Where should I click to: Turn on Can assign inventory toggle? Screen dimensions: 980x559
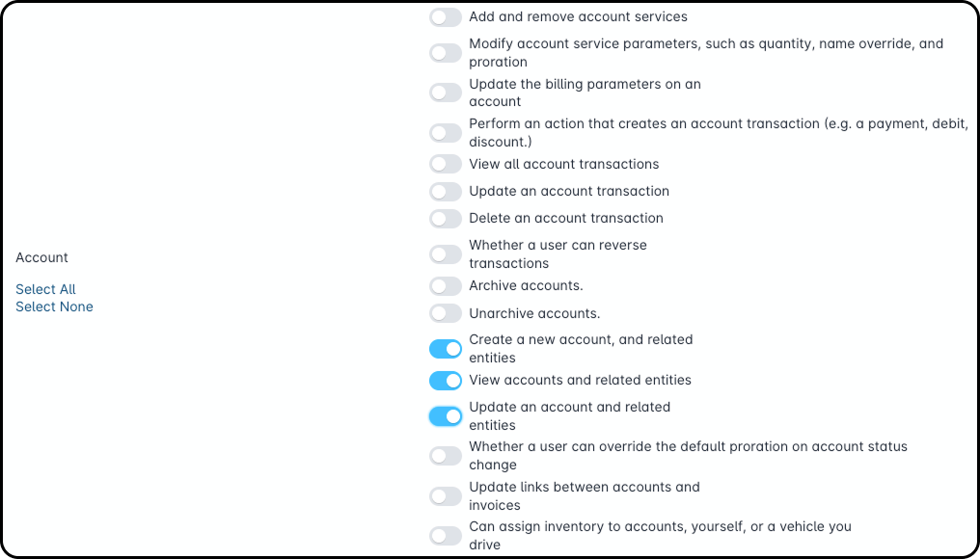[446, 536]
